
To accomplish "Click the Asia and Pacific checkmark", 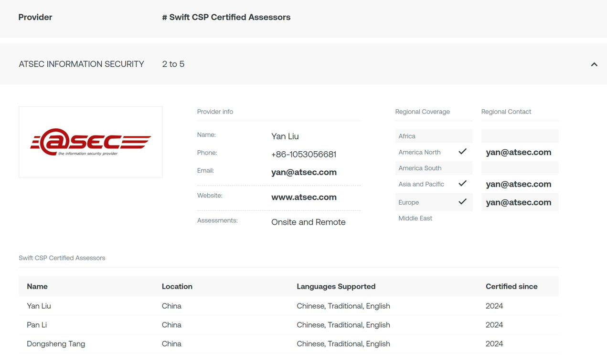I will tap(462, 184).
